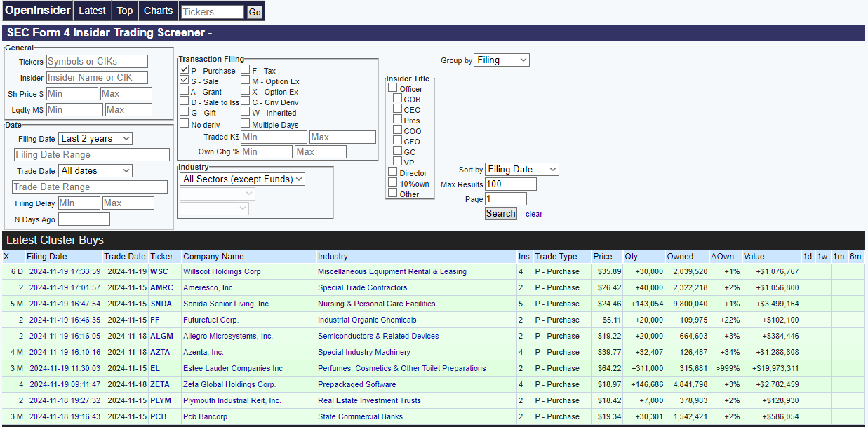Uncheck the S - Sale checkbox
This screenshot has width=868, height=427.
coord(184,81)
